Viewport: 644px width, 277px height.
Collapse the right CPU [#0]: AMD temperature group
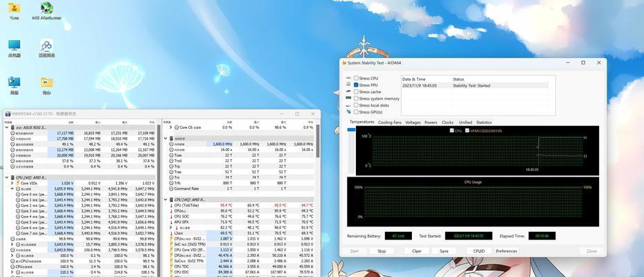pyautogui.click(x=166, y=199)
